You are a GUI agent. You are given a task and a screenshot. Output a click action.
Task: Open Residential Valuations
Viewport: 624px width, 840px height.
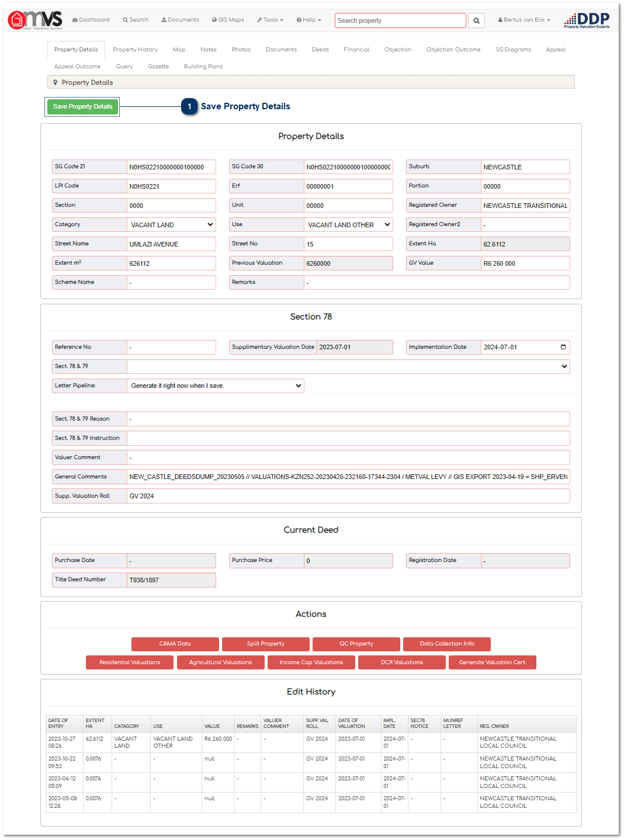130,662
